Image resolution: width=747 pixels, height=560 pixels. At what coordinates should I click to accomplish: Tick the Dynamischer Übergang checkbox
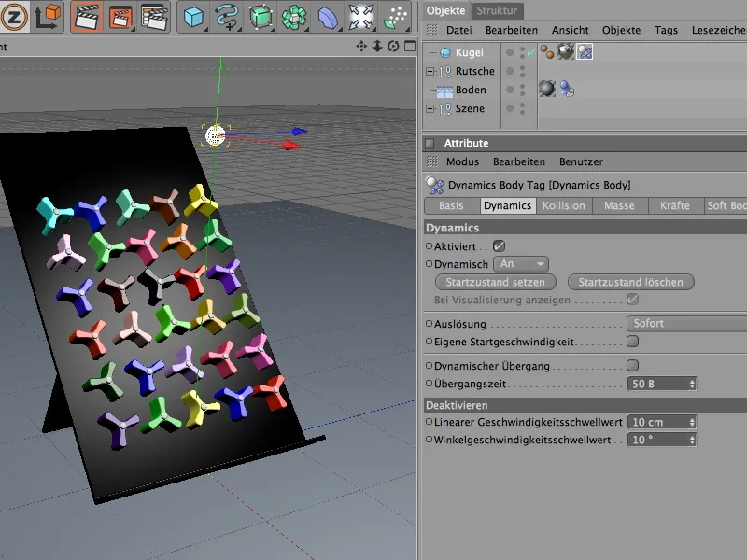point(632,365)
